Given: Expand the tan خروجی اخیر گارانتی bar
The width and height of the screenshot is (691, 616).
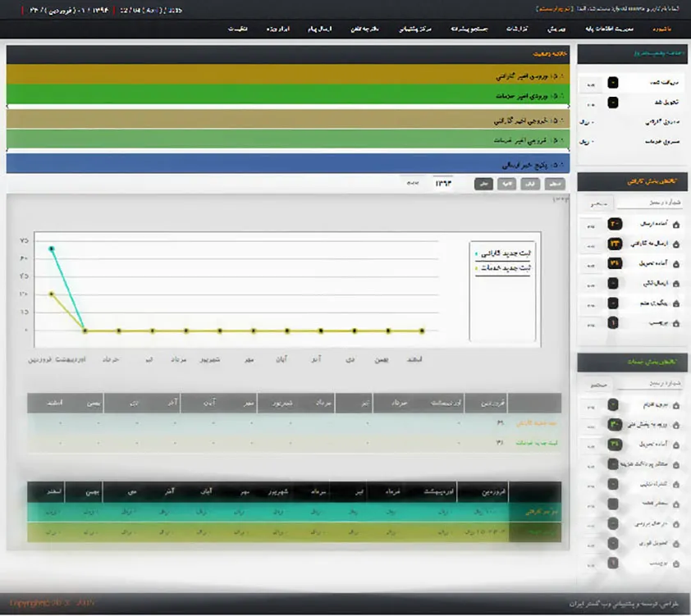Looking at the screenshot, I should click(288, 120).
